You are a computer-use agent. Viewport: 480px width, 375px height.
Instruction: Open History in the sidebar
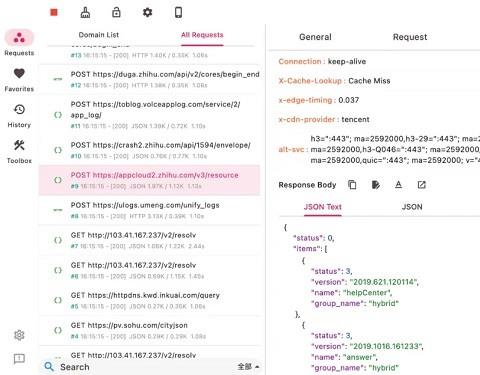pos(19,116)
